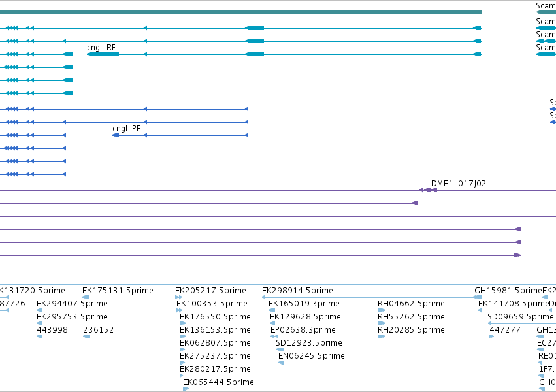Click the EK141708.5prime label
The image size is (556, 392).
(x=514, y=304)
